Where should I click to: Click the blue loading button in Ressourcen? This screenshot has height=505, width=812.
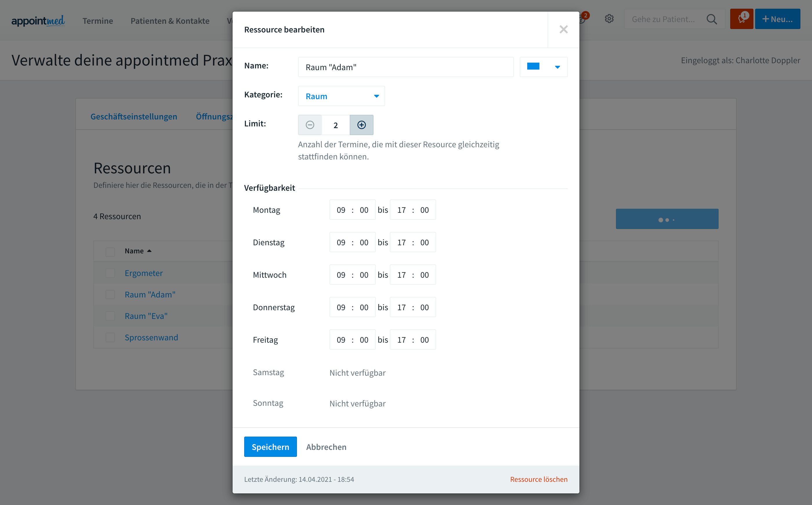(x=667, y=219)
